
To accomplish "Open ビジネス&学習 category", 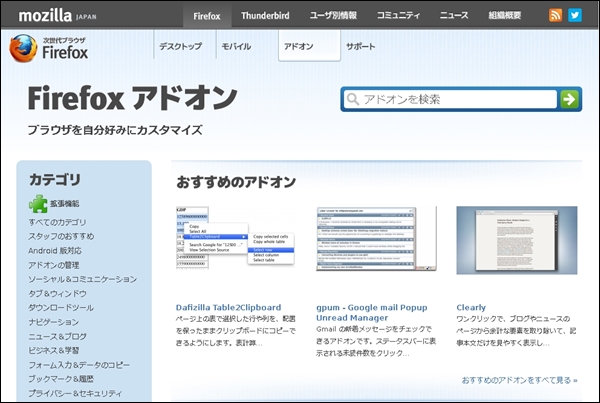I will (54, 351).
